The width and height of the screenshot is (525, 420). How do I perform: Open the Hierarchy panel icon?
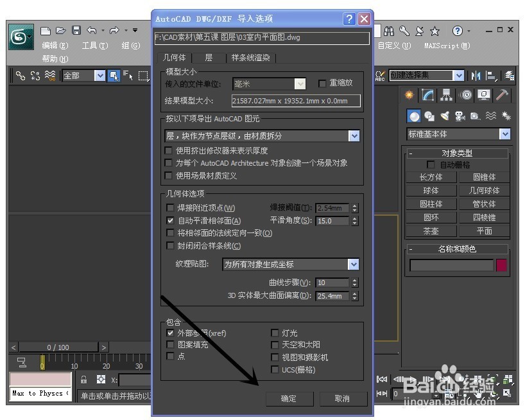446,95
